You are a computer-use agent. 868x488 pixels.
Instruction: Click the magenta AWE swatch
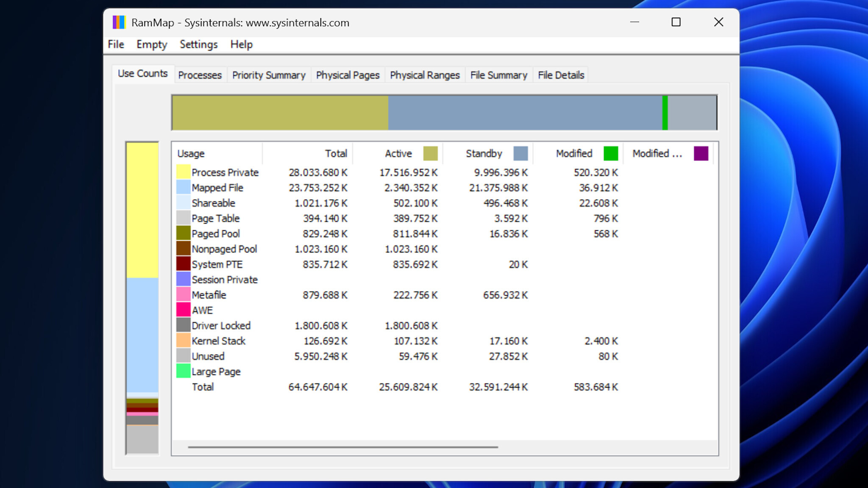[x=182, y=310]
